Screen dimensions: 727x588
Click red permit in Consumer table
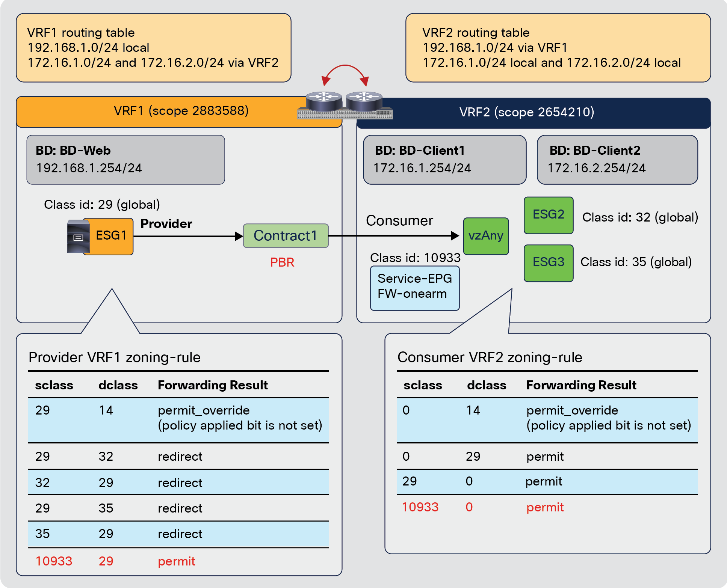pyautogui.click(x=545, y=508)
